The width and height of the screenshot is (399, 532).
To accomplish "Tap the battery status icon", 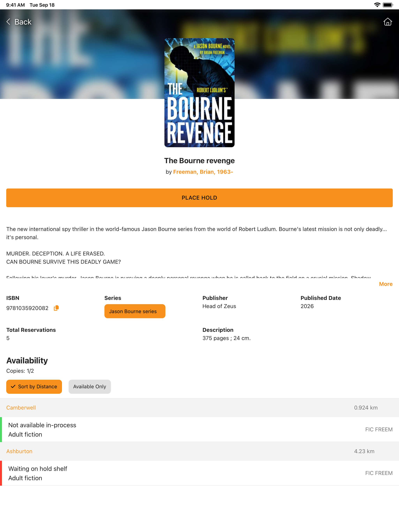I will [388, 5].
